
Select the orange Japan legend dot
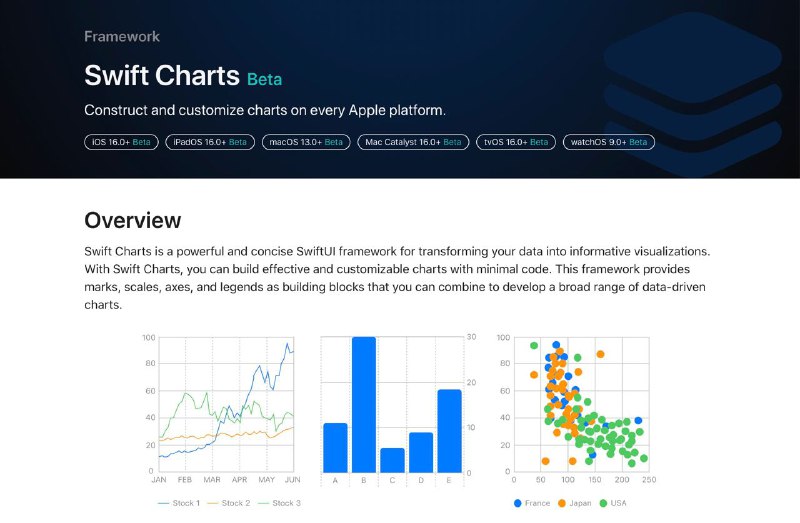562,503
